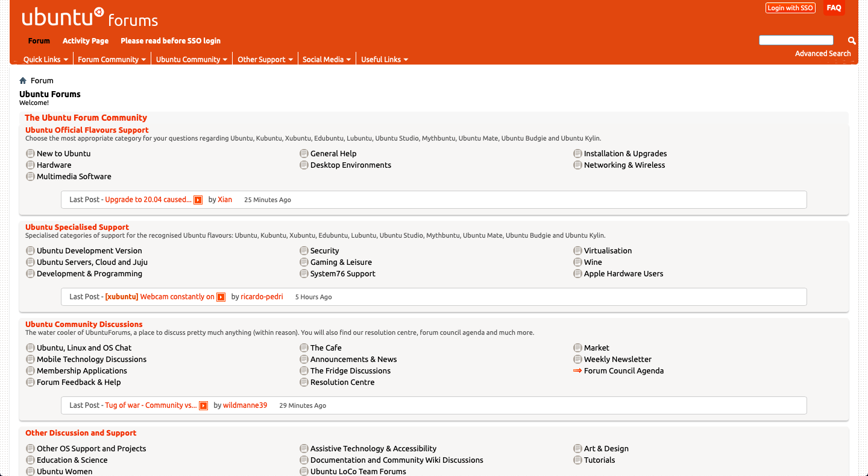Select the Forum tab
Image resolution: width=868 pixels, height=476 pixels.
(39, 41)
